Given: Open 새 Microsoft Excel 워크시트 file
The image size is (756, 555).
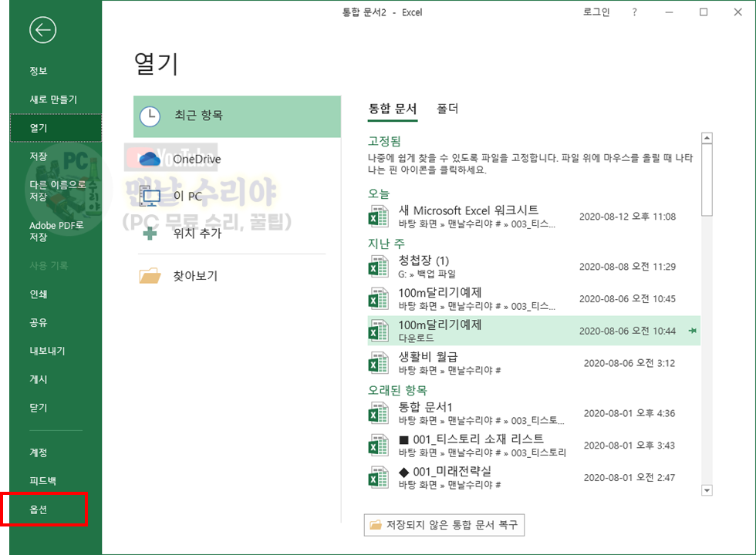Looking at the screenshot, I should click(534, 217).
